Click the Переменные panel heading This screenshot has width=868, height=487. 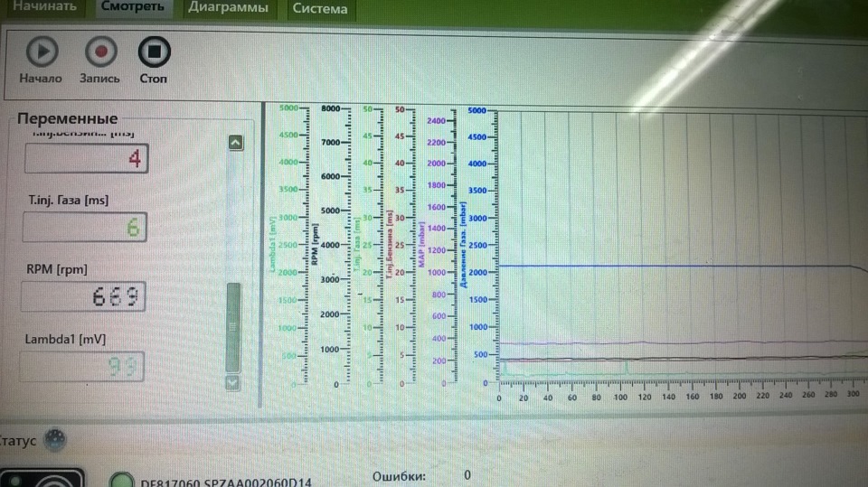68,118
